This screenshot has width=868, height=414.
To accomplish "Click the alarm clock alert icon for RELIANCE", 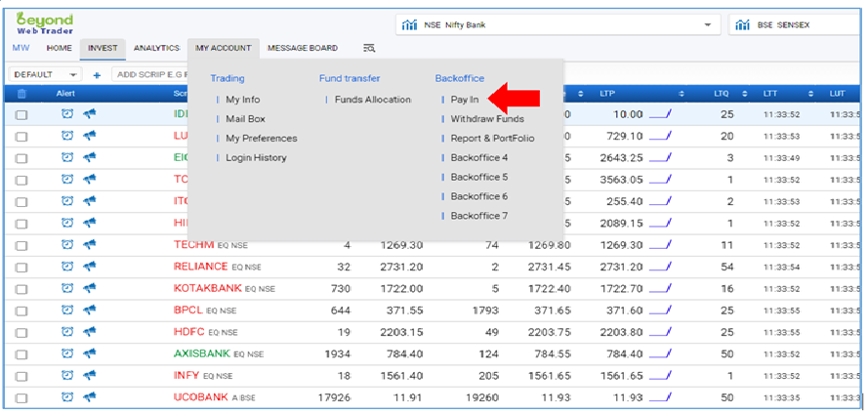I will [67, 267].
